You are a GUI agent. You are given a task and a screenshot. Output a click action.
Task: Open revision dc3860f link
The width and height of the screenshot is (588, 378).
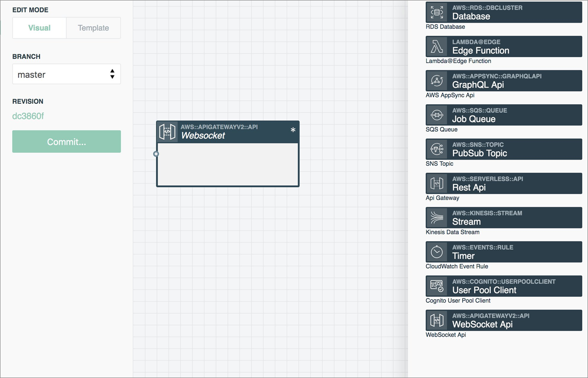click(x=28, y=116)
